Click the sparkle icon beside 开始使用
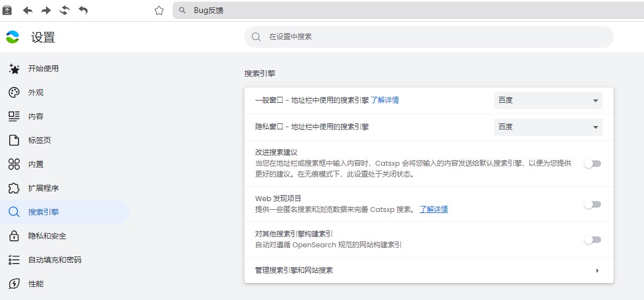This screenshot has width=644, height=300. point(14,69)
